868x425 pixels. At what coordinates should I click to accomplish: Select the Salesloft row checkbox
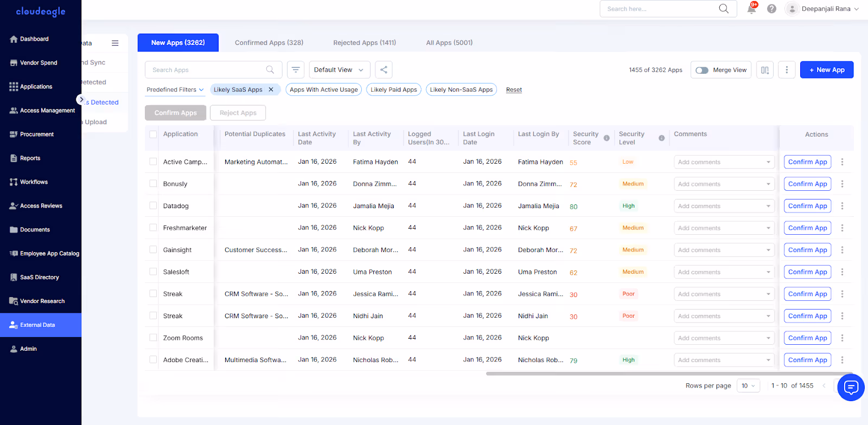pos(153,272)
